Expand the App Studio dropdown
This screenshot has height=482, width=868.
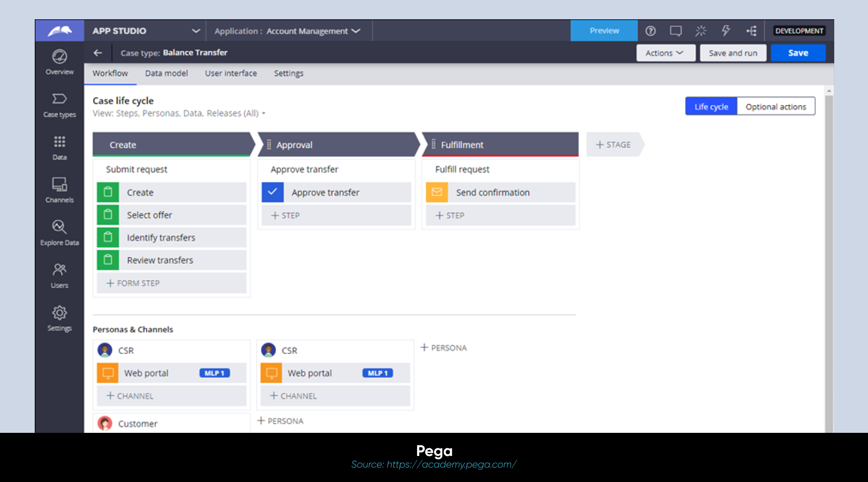196,31
